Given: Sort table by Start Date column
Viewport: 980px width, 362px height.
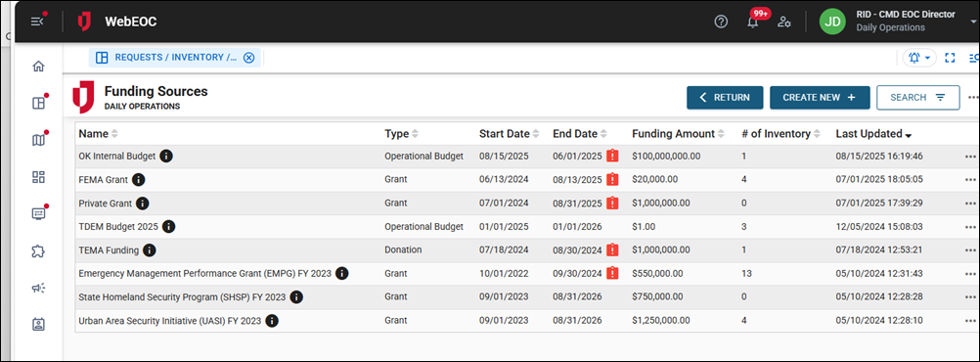Looking at the screenshot, I should pyautogui.click(x=509, y=134).
